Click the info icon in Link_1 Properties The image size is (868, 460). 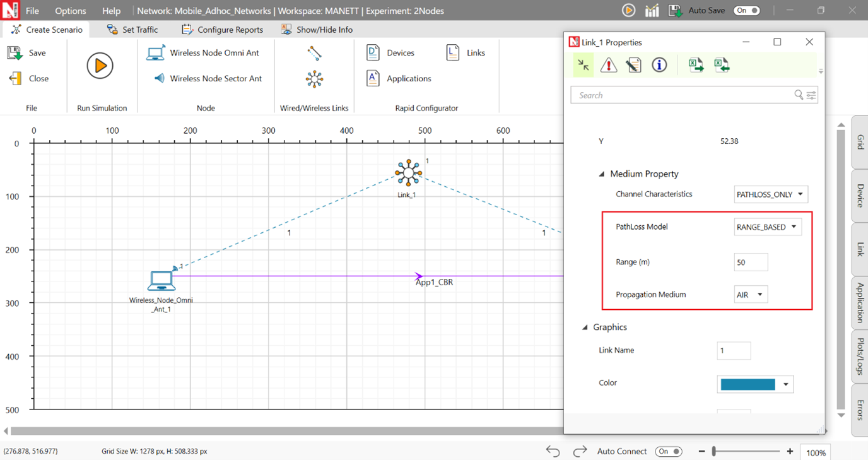[659, 65]
